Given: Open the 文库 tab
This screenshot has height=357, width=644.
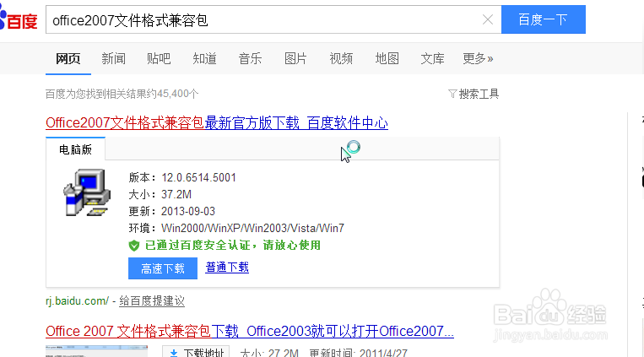Looking at the screenshot, I should click(x=432, y=59).
